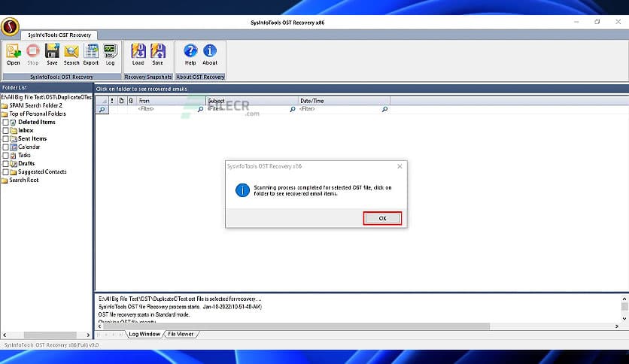Click OK in the scan complete dialog
This screenshot has height=364, width=629.
(382, 219)
